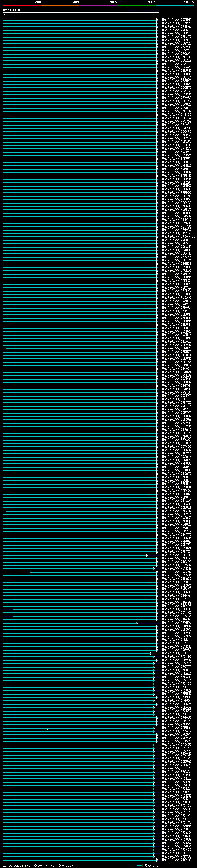The width and height of the screenshot is (197, 868).
Task: Select the UniRef100_Q3LUM5 label
Action: (177, 71)
